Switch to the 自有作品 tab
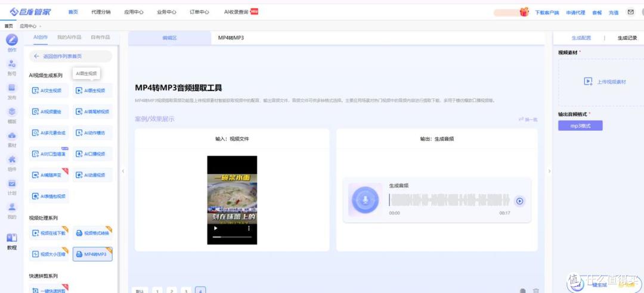644x293 pixels. (x=101, y=37)
